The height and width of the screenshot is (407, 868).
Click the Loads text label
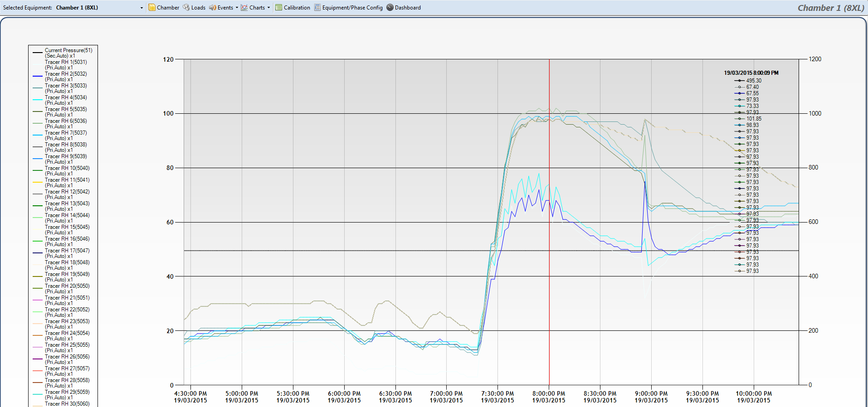(x=198, y=8)
